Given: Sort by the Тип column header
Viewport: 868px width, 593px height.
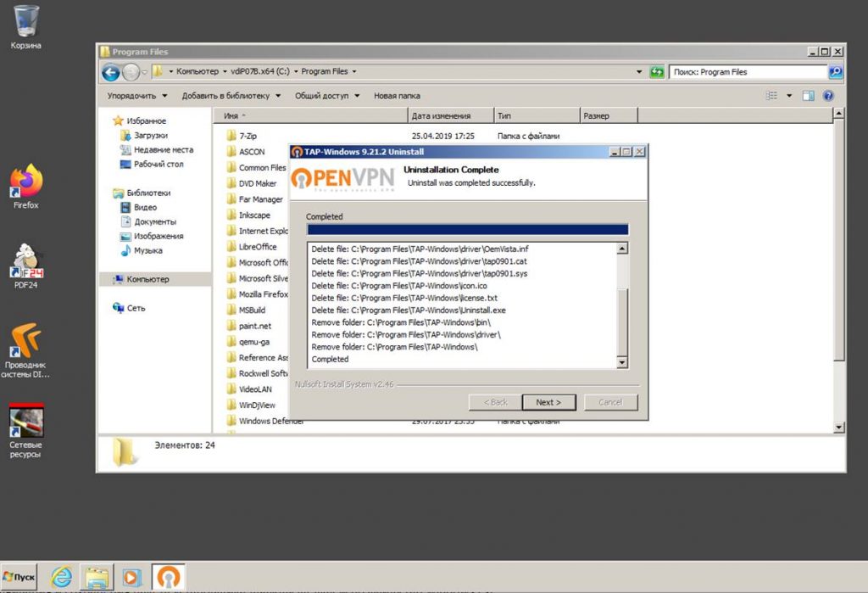Looking at the screenshot, I should click(537, 116).
